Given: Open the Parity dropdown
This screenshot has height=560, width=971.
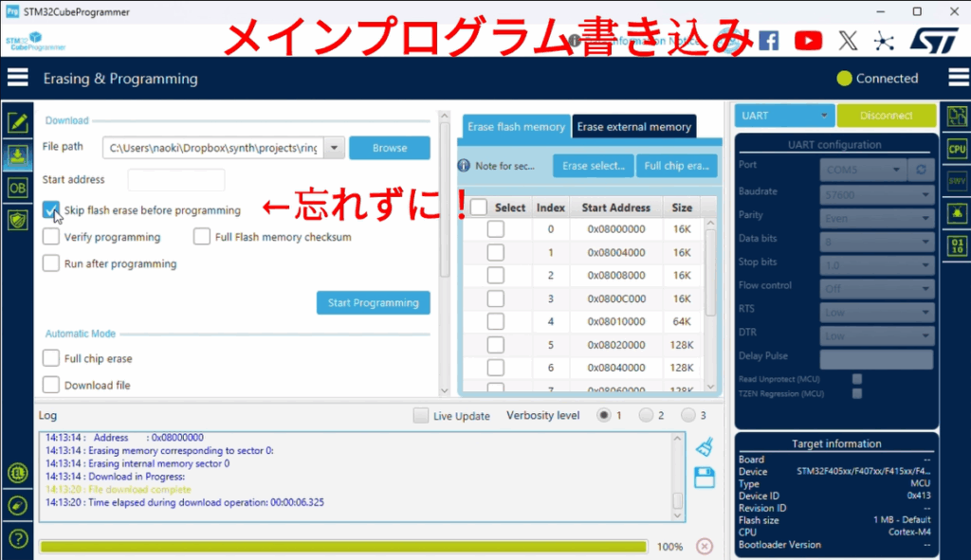Looking at the screenshot, I should 876,219.
